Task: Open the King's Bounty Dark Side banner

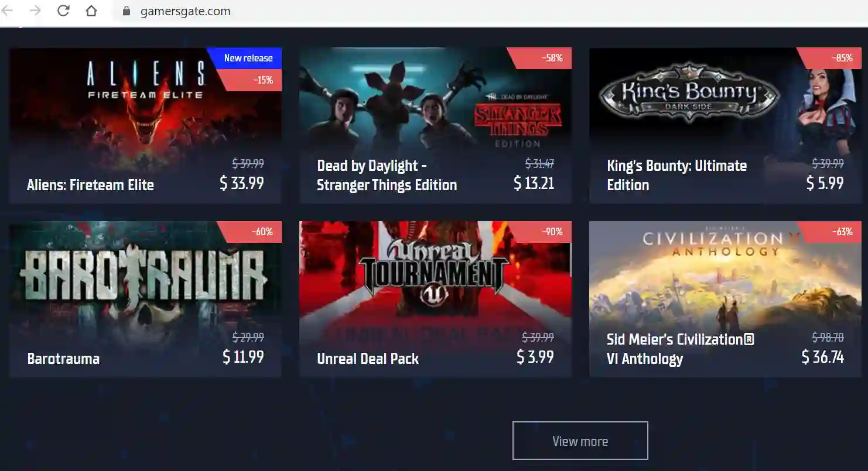Action: point(725,99)
